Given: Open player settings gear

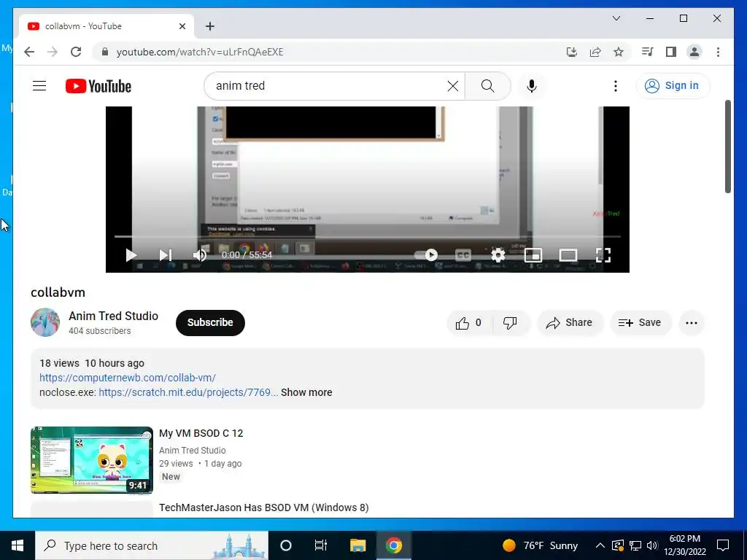Looking at the screenshot, I should point(498,254).
